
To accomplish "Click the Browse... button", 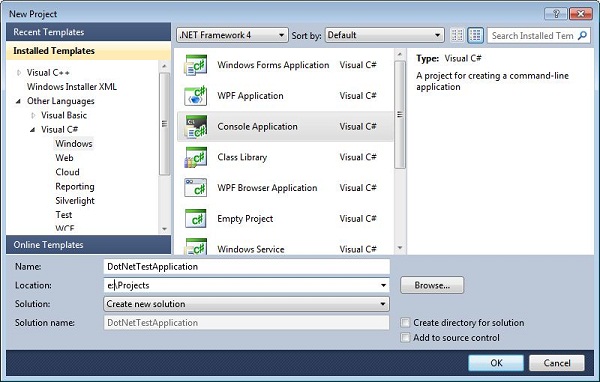I will pyautogui.click(x=432, y=285).
